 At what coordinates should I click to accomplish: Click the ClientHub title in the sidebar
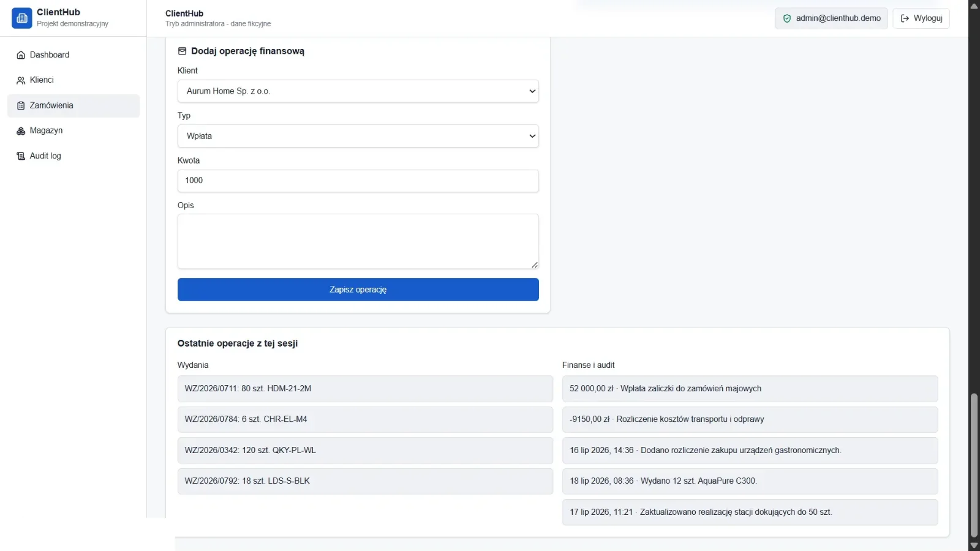point(58,12)
